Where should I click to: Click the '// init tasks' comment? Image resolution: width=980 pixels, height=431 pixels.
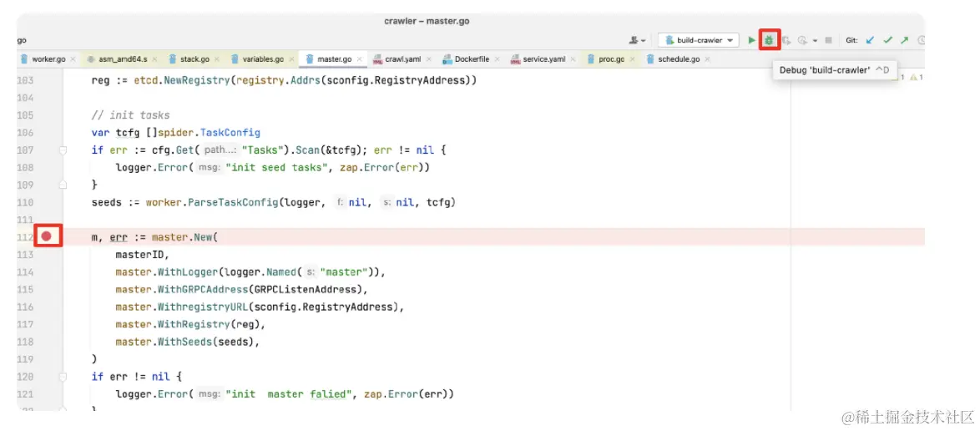pyautogui.click(x=130, y=116)
